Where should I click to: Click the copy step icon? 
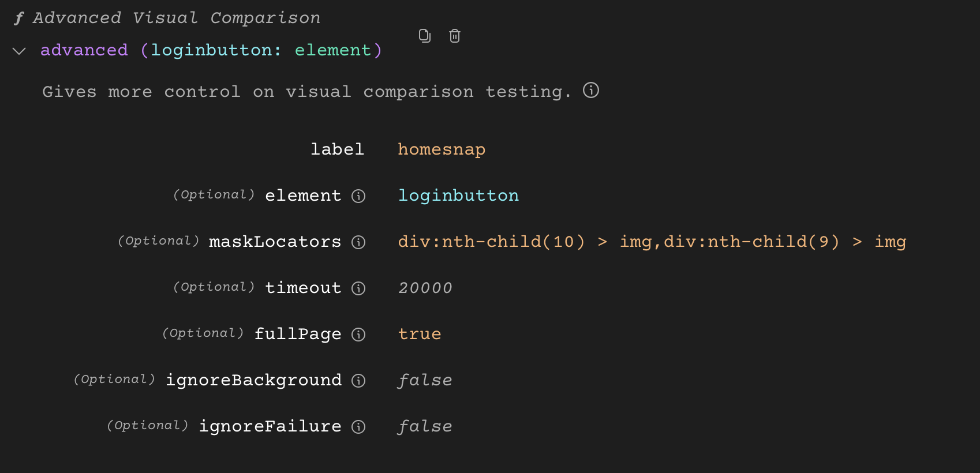[425, 36]
